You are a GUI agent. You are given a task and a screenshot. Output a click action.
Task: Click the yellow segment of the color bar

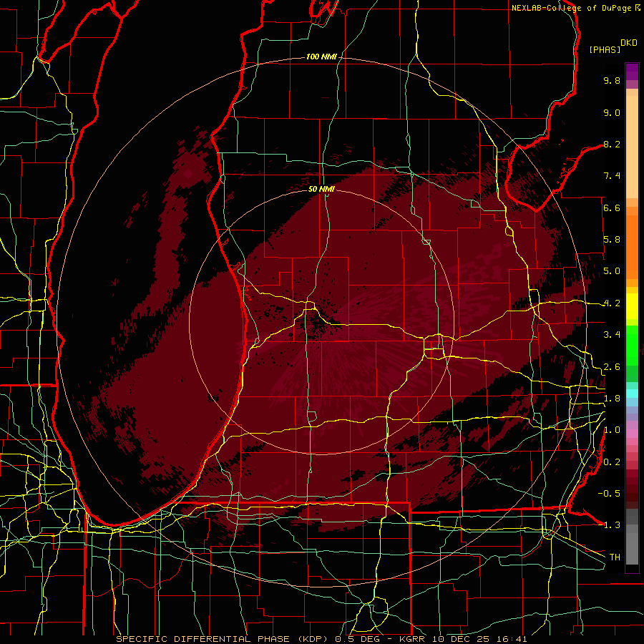click(632, 306)
